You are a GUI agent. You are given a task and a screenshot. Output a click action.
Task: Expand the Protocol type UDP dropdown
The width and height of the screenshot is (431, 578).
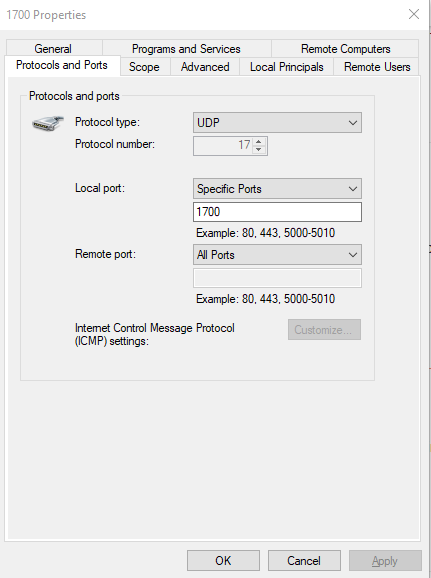[277, 123]
